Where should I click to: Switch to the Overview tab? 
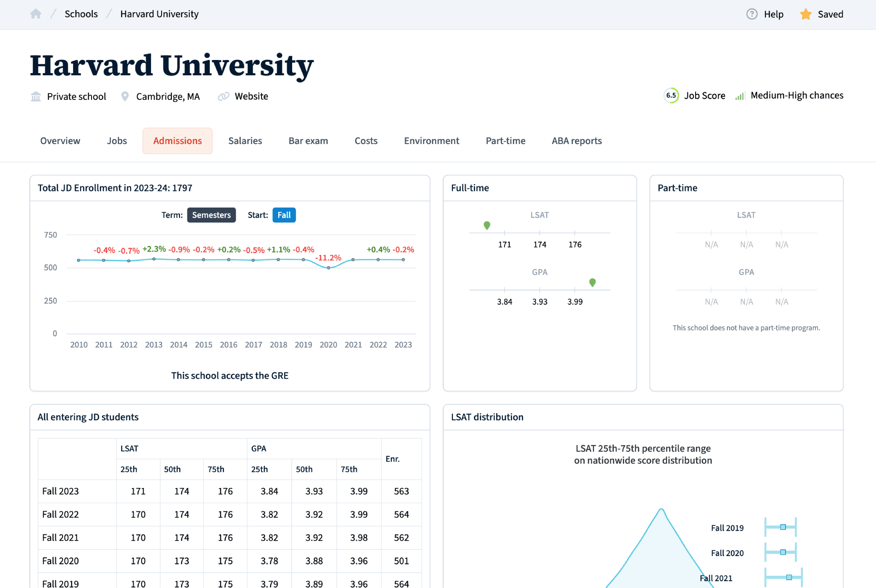(60, 141)
